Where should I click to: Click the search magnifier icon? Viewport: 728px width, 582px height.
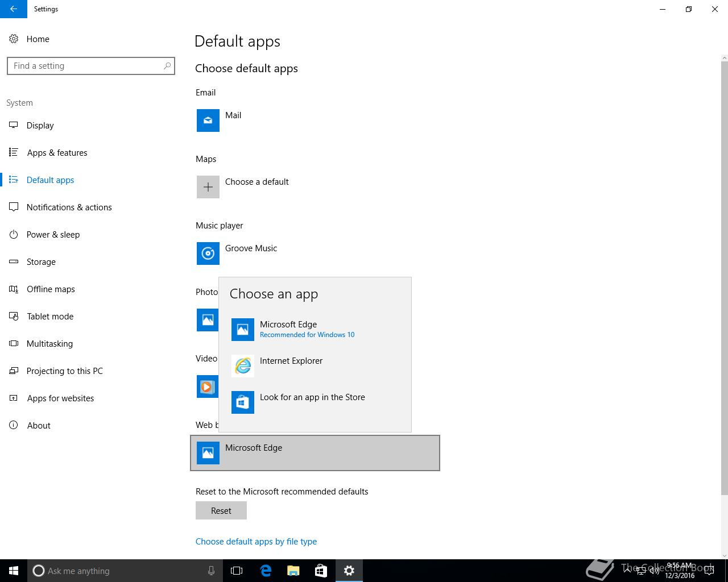[167, 66]
